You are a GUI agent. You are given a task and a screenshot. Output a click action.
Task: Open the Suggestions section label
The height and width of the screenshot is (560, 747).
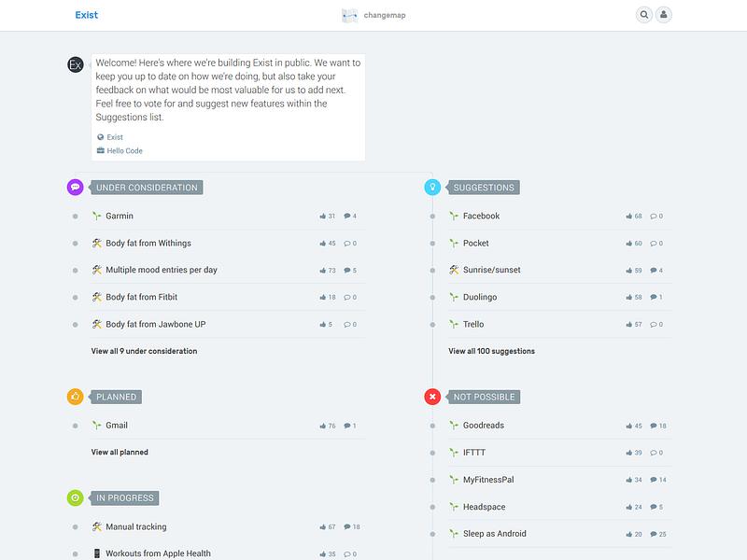click(484, 188)
